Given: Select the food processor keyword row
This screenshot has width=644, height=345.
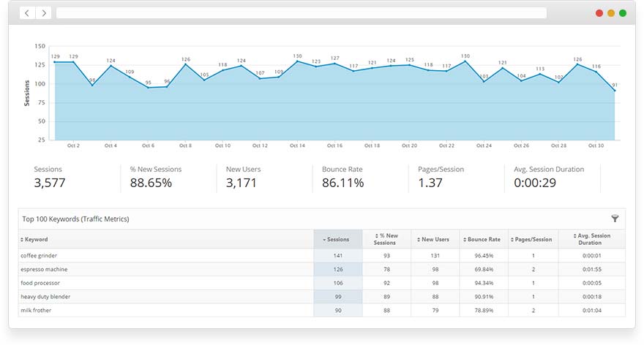Looking at the screenshot, I should click(41, 283).
